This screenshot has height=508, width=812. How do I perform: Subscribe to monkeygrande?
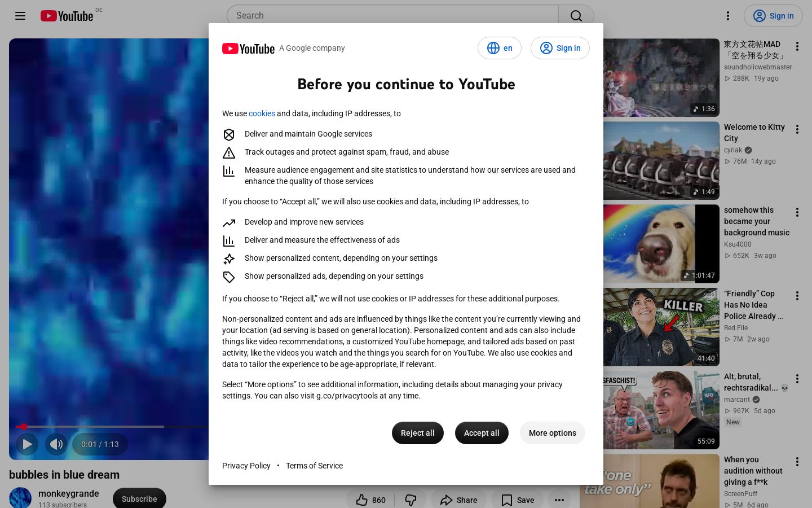point(139,499)
